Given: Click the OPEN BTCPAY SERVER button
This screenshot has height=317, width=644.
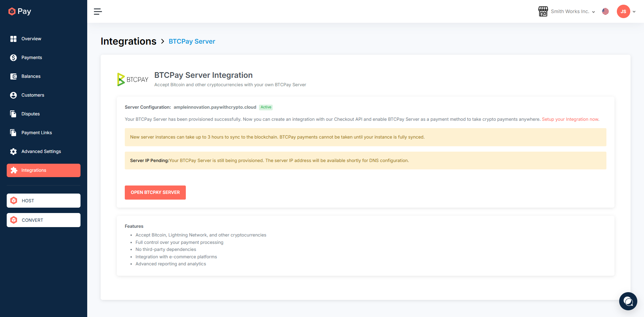Looking at the screenshot, I should (155, 193).
